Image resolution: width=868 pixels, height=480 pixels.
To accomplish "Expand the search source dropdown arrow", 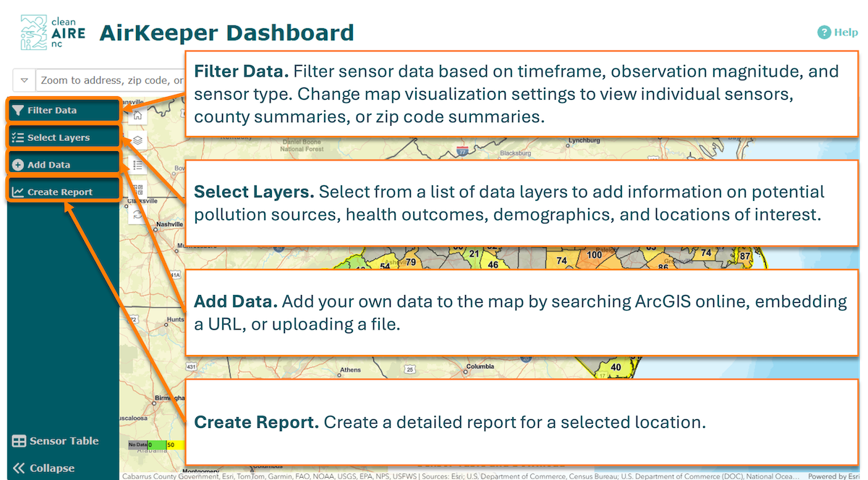I will coord(25,80).
